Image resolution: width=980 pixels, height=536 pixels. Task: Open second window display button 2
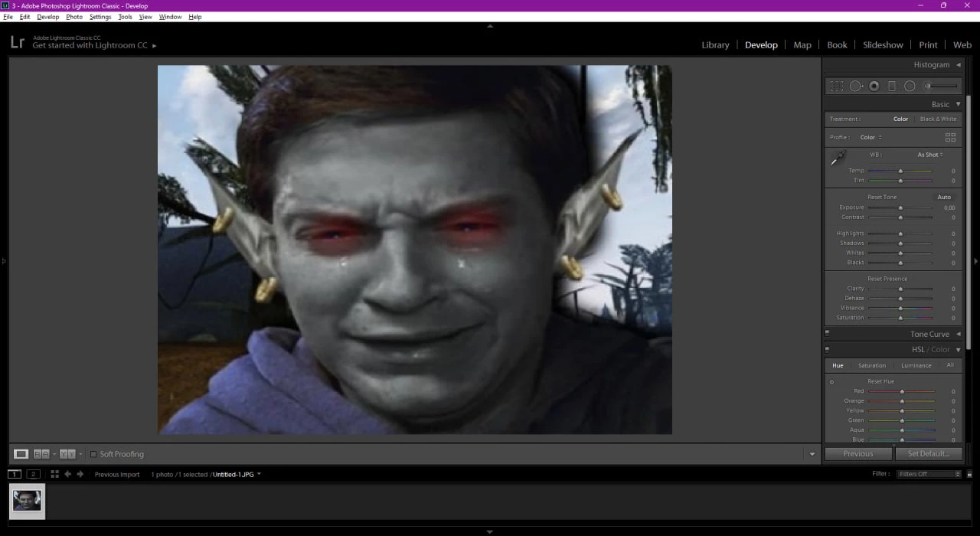pos(34,474)
